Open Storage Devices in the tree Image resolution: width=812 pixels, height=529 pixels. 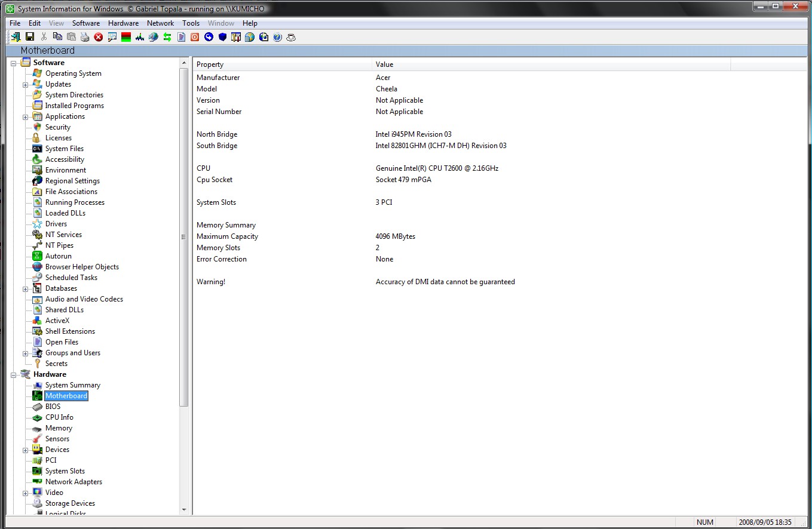click(70, 503)
